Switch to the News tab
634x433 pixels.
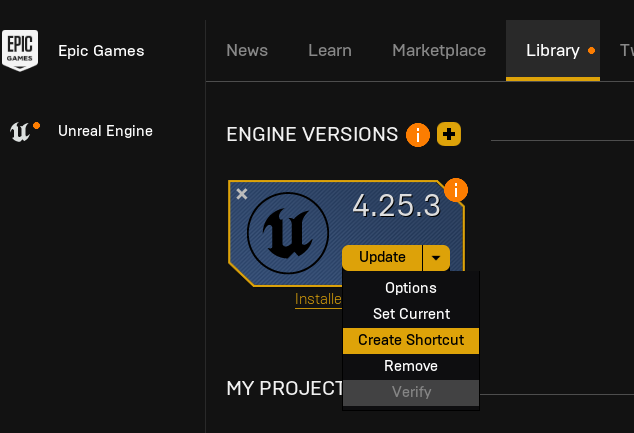click(x=247, y=51)
